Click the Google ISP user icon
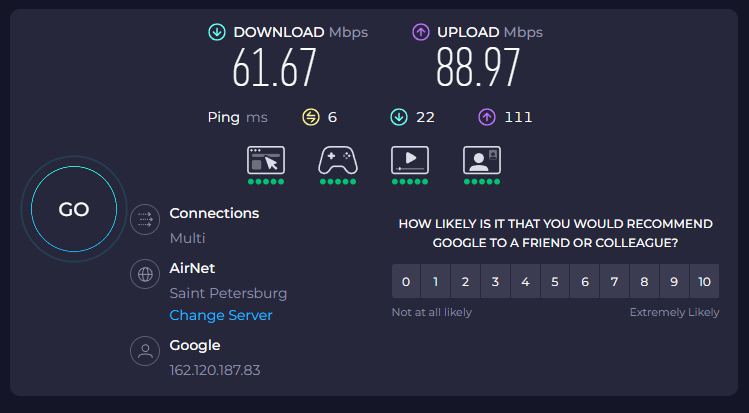 coord(146,351)
